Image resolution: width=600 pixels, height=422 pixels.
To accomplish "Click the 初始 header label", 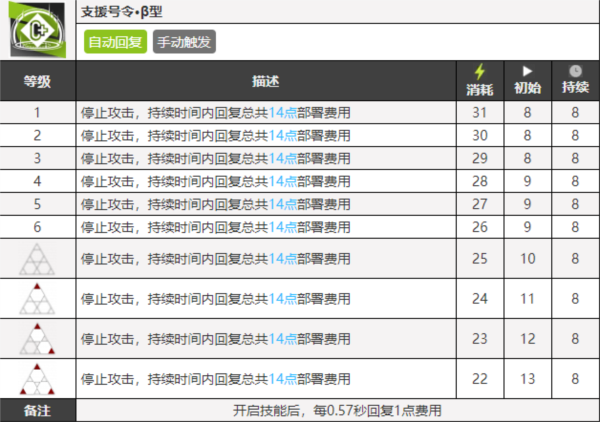I will 528,88.
